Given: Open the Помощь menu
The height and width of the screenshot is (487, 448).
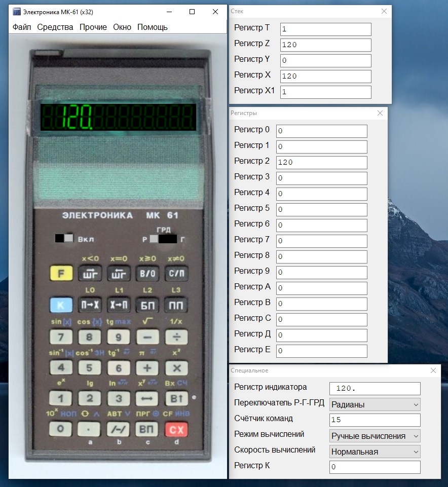Looking at the screenshot, I should (153, 27).
